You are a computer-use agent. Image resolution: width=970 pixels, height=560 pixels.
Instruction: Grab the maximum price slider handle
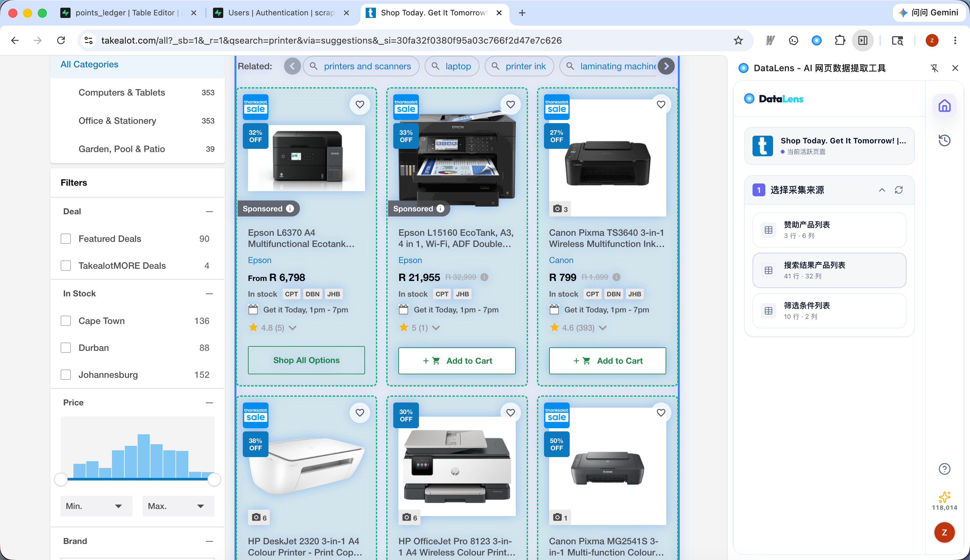[214, 479]
